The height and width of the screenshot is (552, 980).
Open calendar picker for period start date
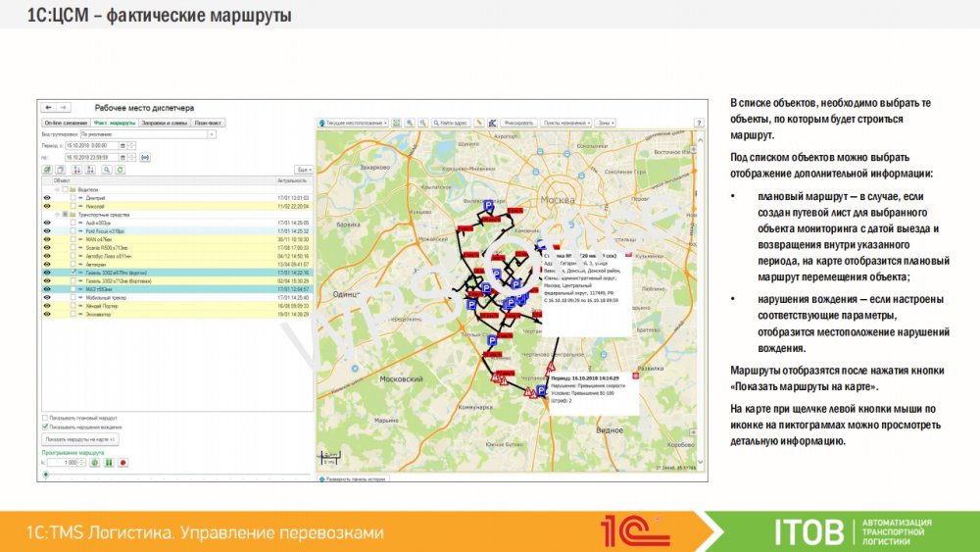click(122, 145)
